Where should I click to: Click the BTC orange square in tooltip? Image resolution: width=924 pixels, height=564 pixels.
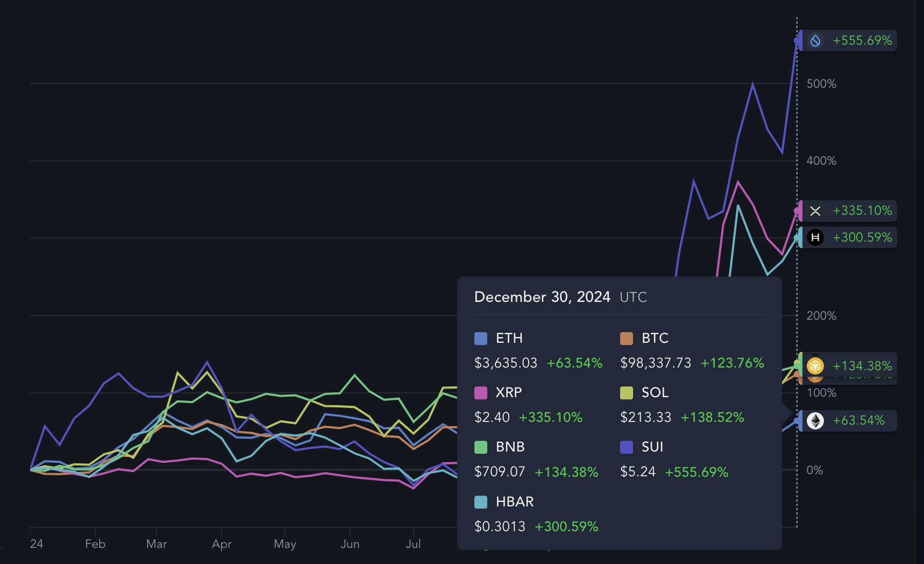pos(627,339)
